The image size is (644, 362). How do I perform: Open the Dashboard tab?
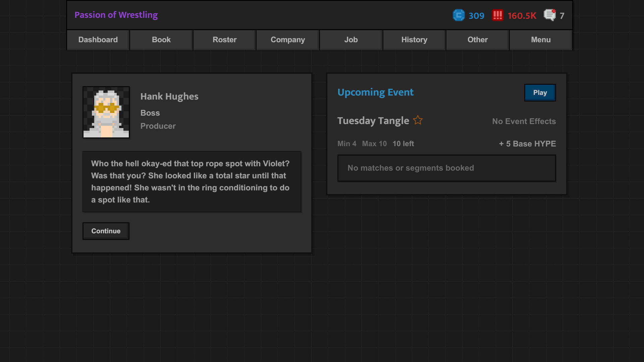98,40
